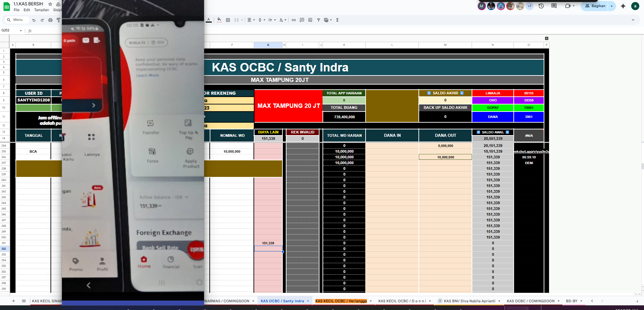Click the formula bar input
This screenshot has height=310, width=644.
337,31
